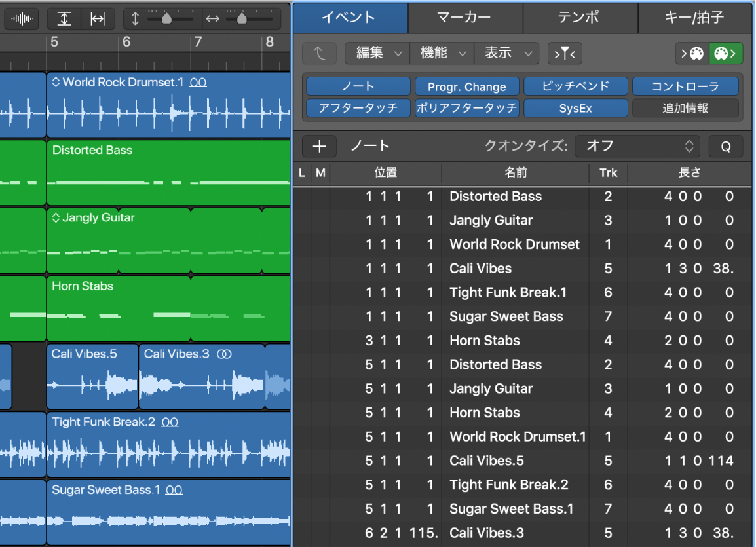Click the コントローラ filter button
This screenshot has height=547, width=756.
coord(685,86)
